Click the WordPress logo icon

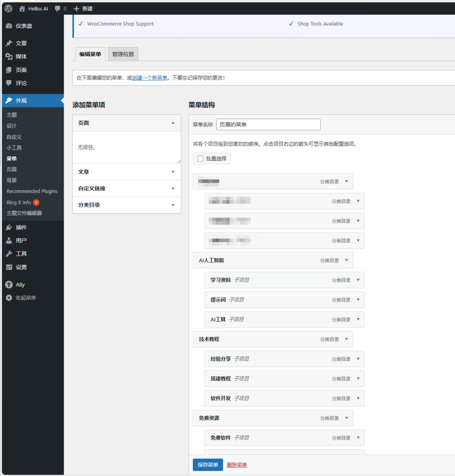(x=9, y=8)
